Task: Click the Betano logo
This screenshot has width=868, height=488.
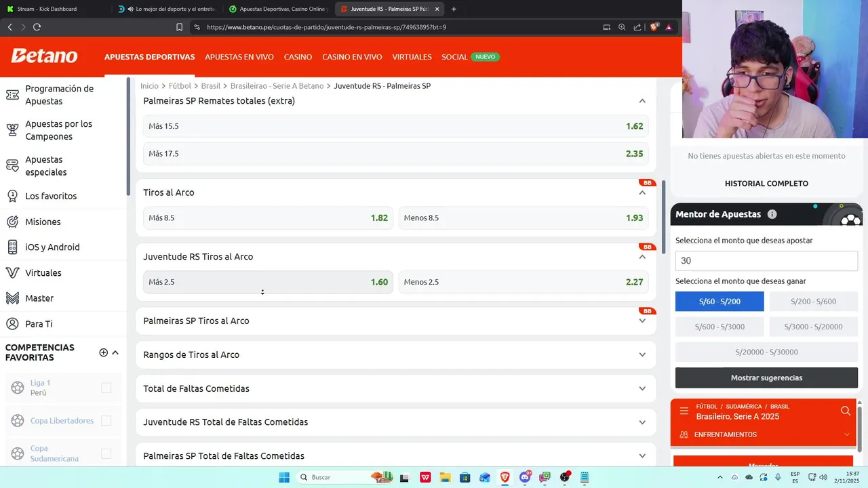Action: click(44, 56)
